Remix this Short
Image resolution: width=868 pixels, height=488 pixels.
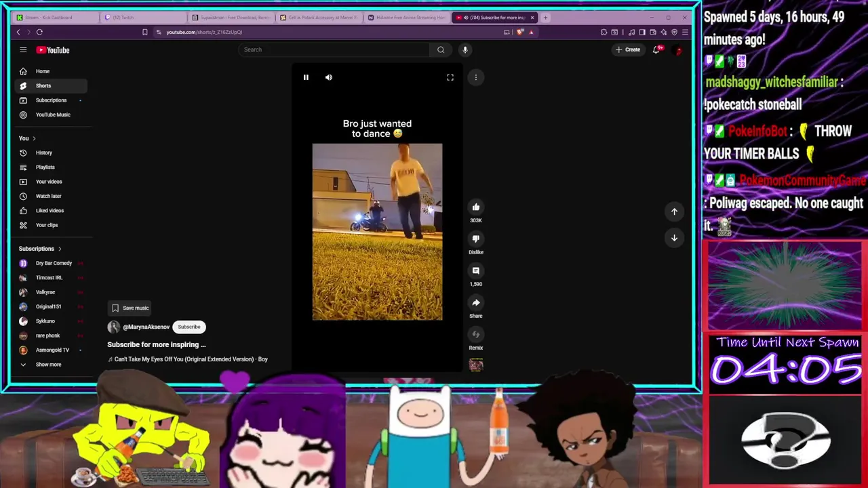[476, 334]
